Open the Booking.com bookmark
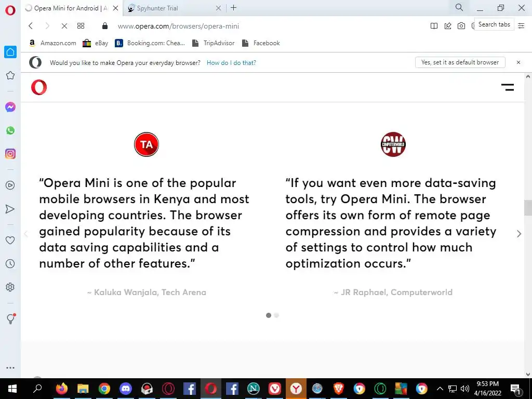 tap(150, 43)
